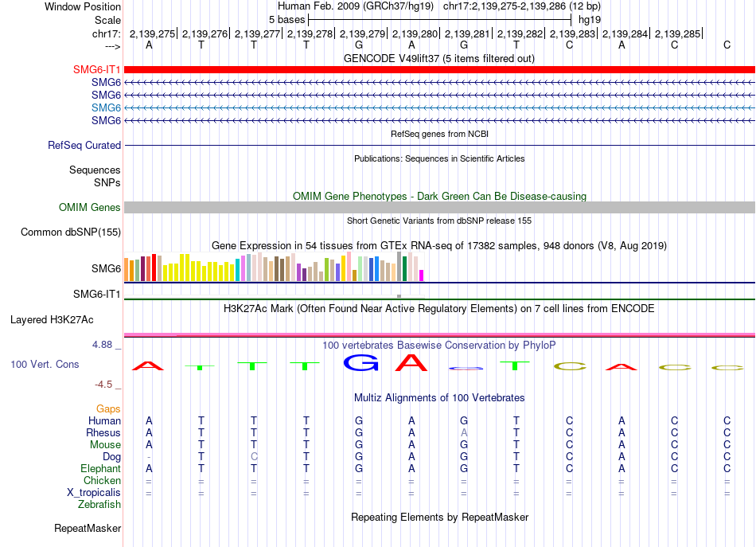
Task: Click the GENCODE V49lift37 track title
Action: click(x=439, y=58)
